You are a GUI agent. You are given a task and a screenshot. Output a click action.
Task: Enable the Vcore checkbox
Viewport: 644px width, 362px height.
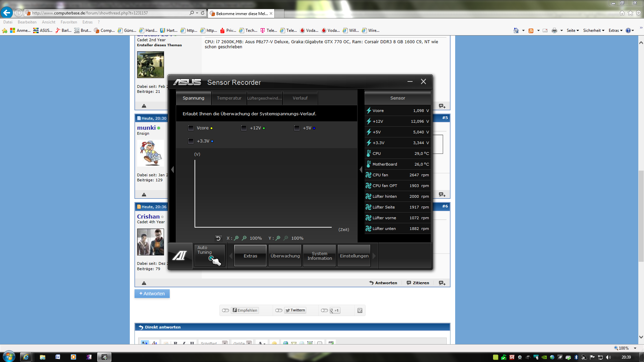[191, 128]
